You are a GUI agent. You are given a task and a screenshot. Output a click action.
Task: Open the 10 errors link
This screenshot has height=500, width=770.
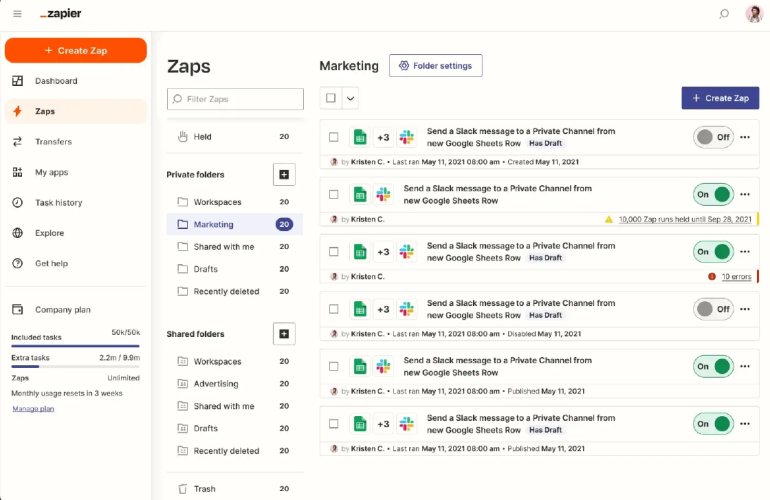coord(736,277)
